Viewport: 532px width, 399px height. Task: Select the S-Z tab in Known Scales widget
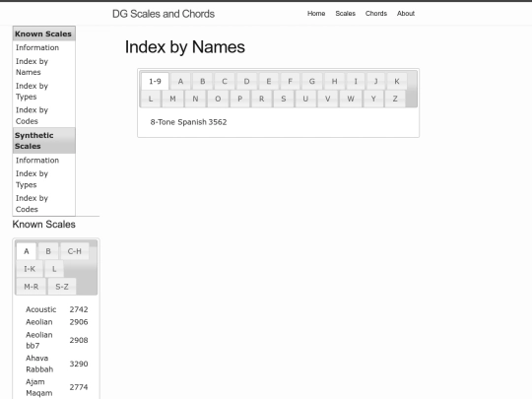click(62, 287)
